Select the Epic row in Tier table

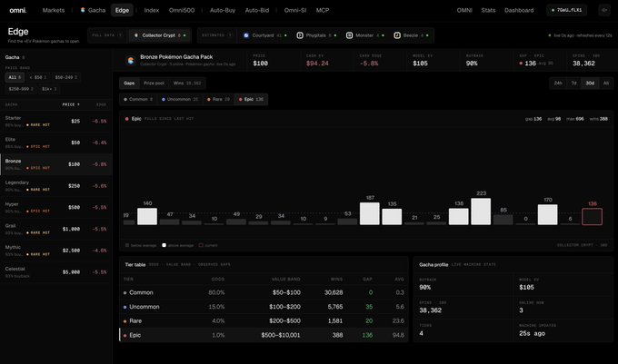pos(264,335)
